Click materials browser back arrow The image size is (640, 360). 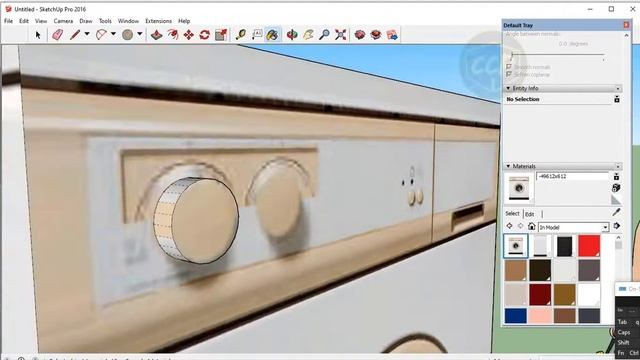tap(509, 226)
